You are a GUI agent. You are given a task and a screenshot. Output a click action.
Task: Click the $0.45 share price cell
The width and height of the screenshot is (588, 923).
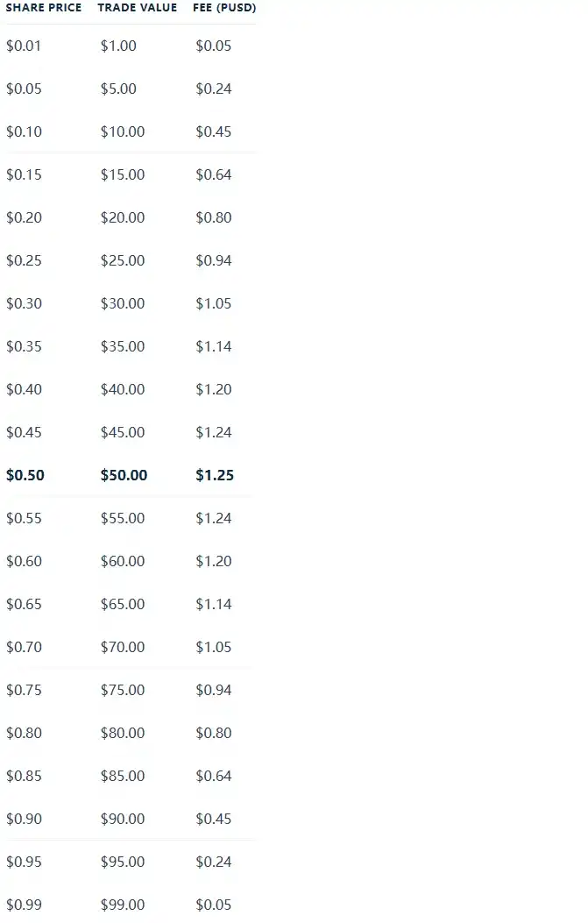click(24, 432)
